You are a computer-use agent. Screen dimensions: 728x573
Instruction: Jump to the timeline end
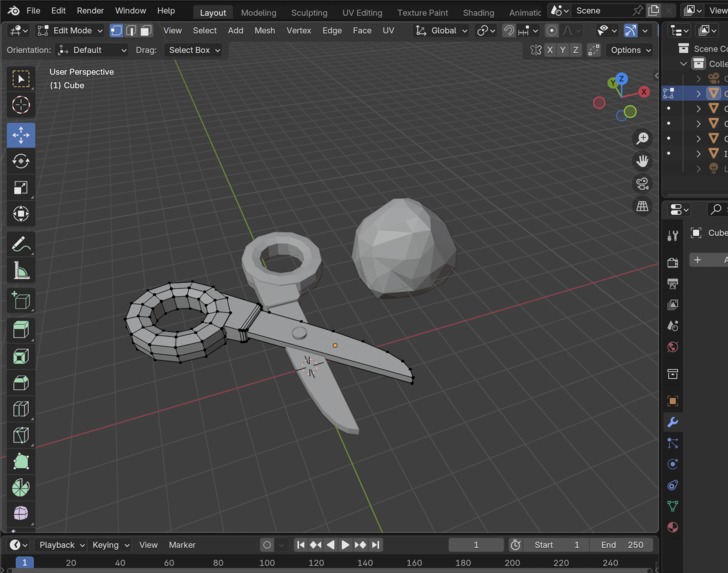point(376,545)
